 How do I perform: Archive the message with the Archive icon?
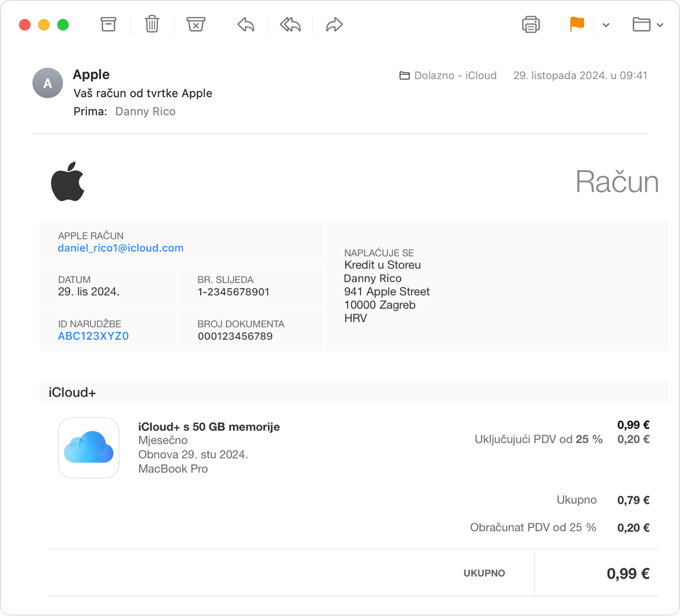[x=108, y=24]
